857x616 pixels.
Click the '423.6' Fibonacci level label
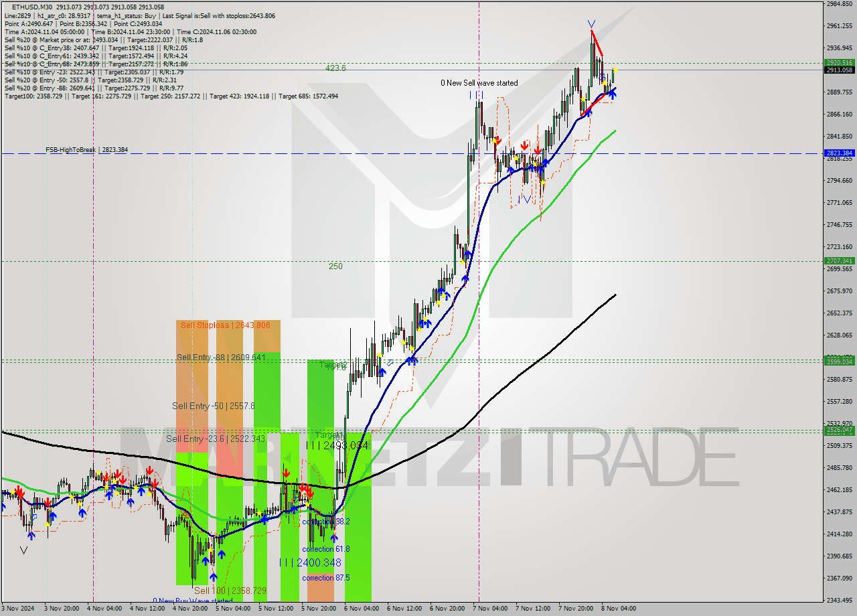click(335, 68)
